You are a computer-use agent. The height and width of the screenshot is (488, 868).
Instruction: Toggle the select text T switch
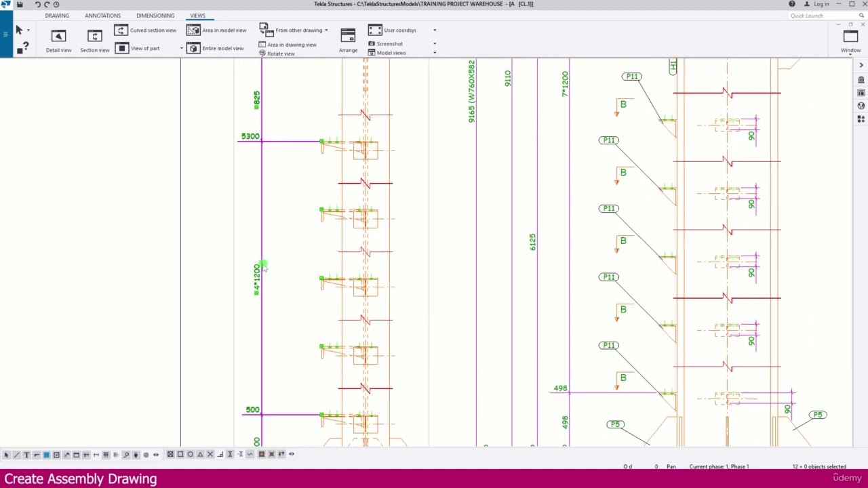(26, 455)
